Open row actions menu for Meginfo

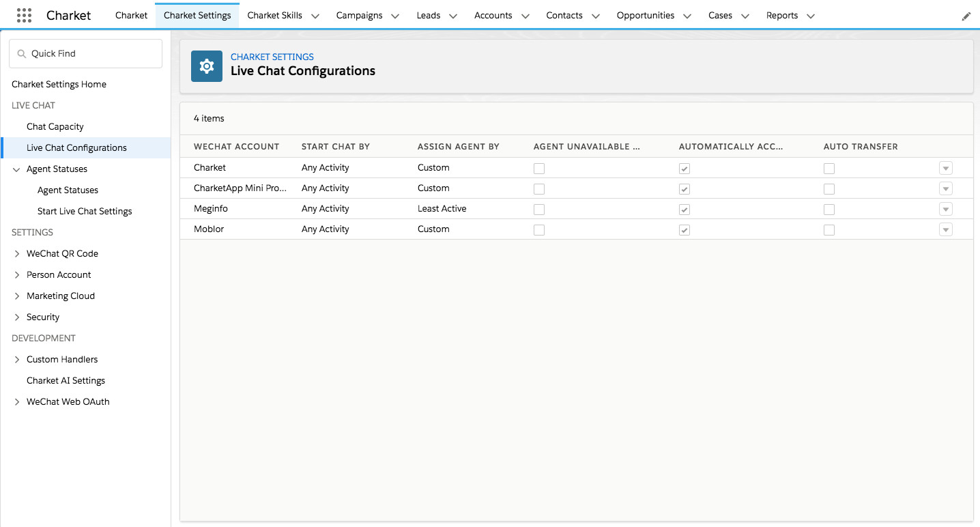pyautogui.click(x=945, y=210)
